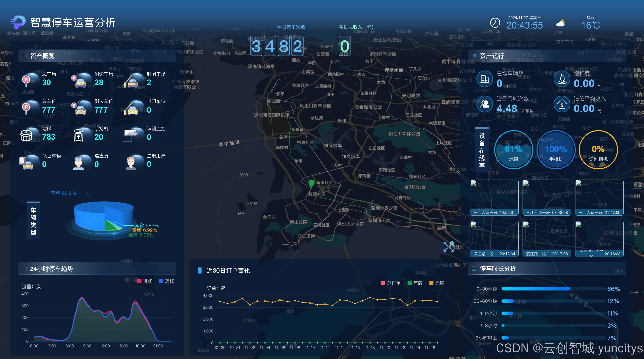
Task: Toggle 离场 series in 24-hour chart legend
Action: (x=167, y=281)
